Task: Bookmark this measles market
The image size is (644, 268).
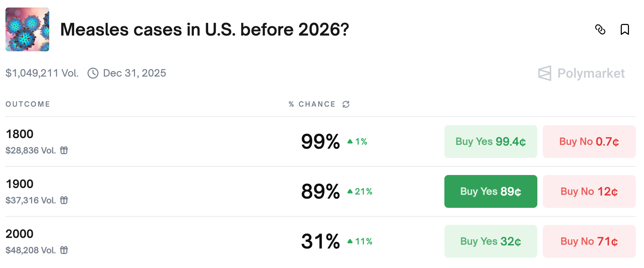Action: [625, 30]
